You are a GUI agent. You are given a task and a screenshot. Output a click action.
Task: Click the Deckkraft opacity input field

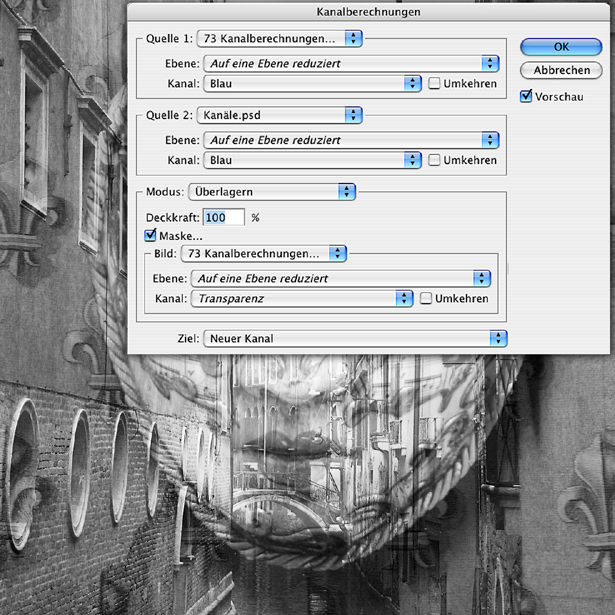point(224,217)
